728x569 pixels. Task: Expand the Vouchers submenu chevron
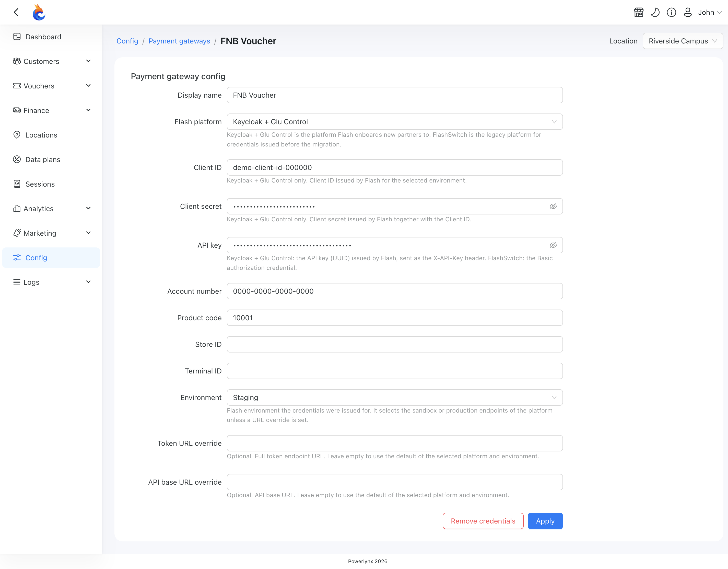(x=88, y=86)
